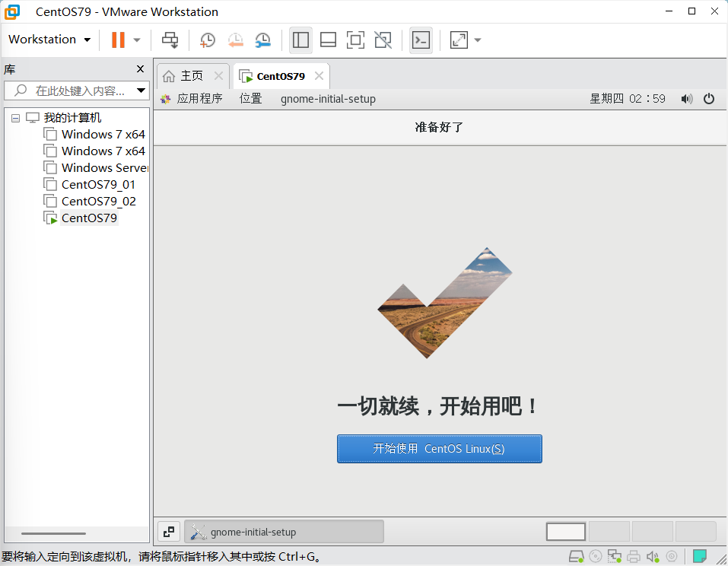The image size is (728, 566).
Task: Revert the virtual machine to its snapshot
Action: (x=235, y=40)
